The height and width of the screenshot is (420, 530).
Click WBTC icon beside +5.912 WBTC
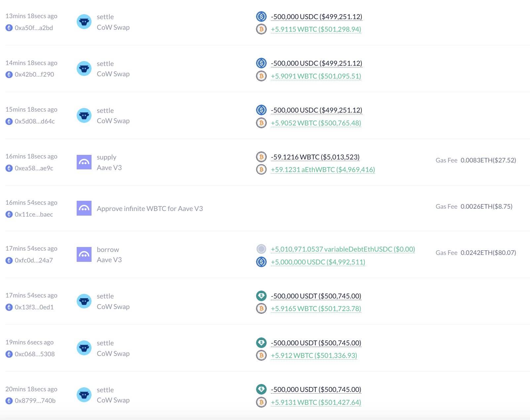(x=261, y=355)
